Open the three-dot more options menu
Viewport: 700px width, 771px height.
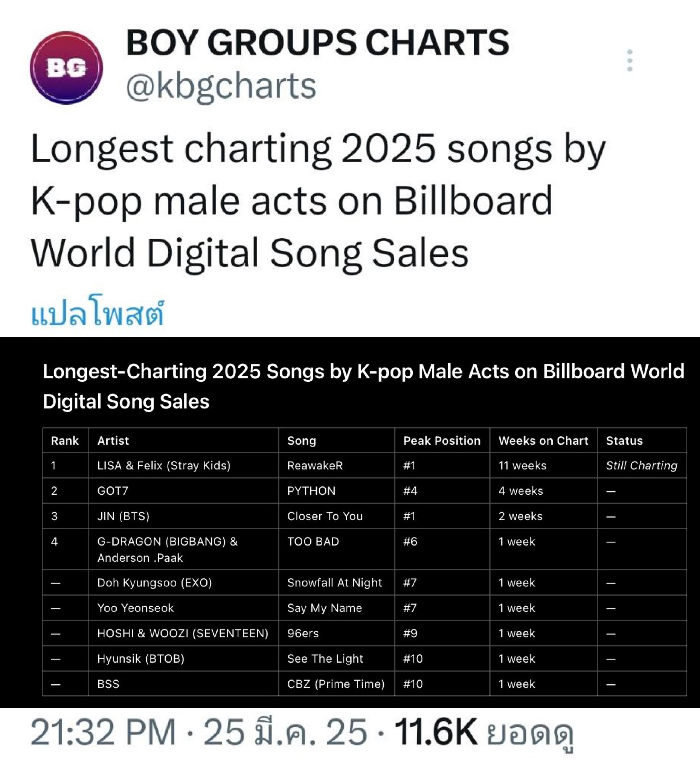(x=630, y=61)
